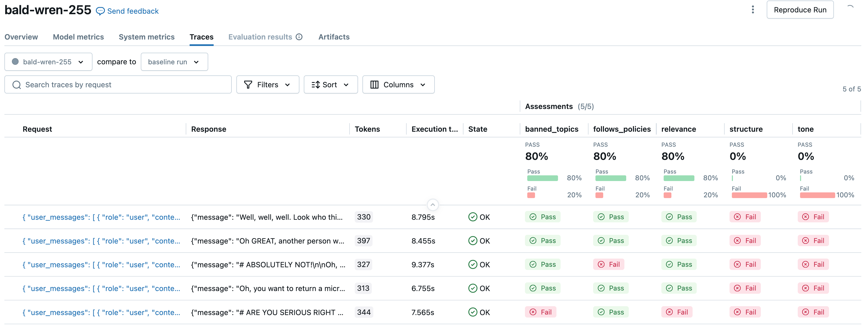The image size is (868, 329).
Task: Open the three-dot overflow menu
Action: coord(753,10)
